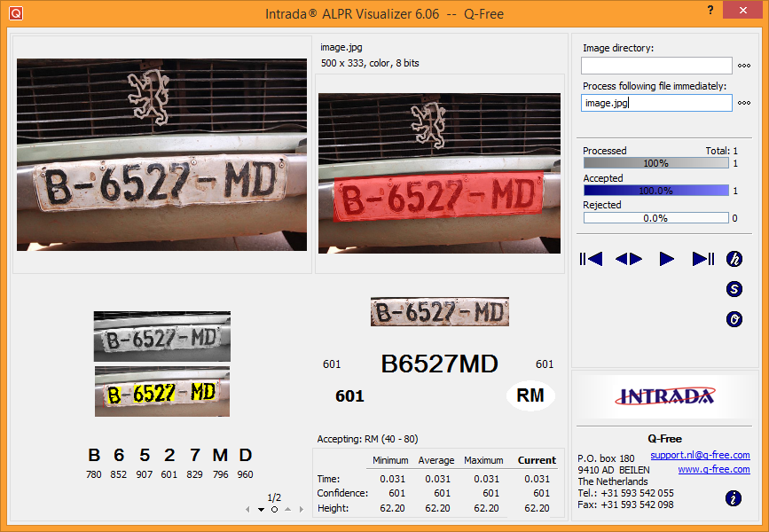769x532 pixels.
Task: Click the RM country code oval
Action: (x=530, y=395)
